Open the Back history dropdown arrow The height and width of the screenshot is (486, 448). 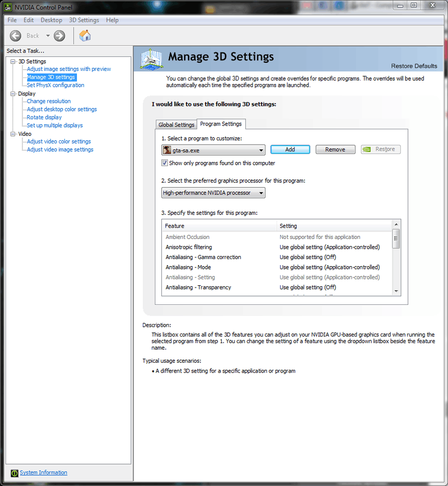pos(48,35)
